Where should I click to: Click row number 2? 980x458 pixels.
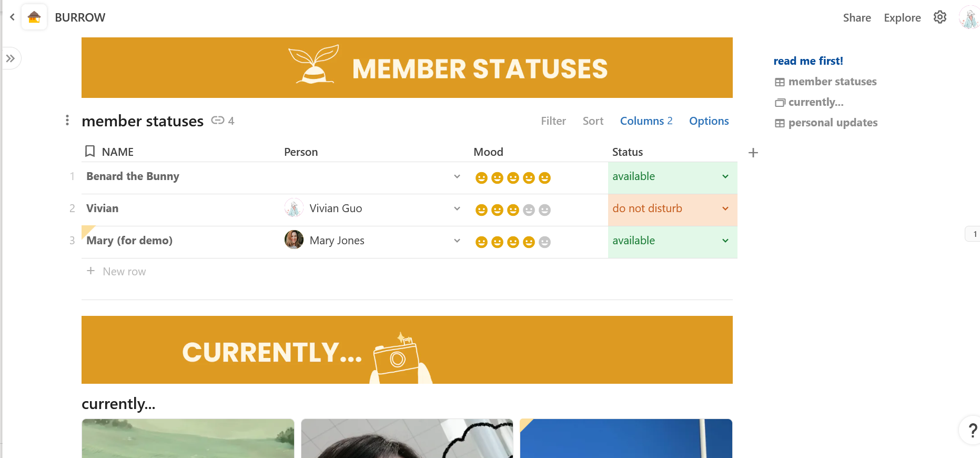point(72,208)
